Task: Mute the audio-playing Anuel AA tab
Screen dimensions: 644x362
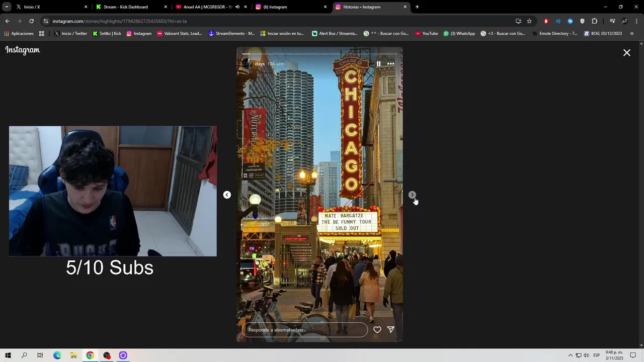Action: pyautogui.click(x=237, y=7)
